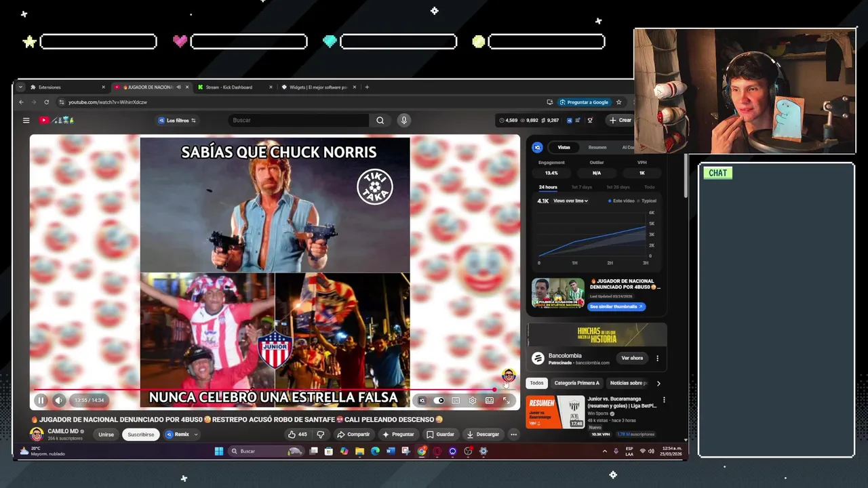Mute the video with speaker icon
This screenshot has width=868, height=488.
coord(58,401)
